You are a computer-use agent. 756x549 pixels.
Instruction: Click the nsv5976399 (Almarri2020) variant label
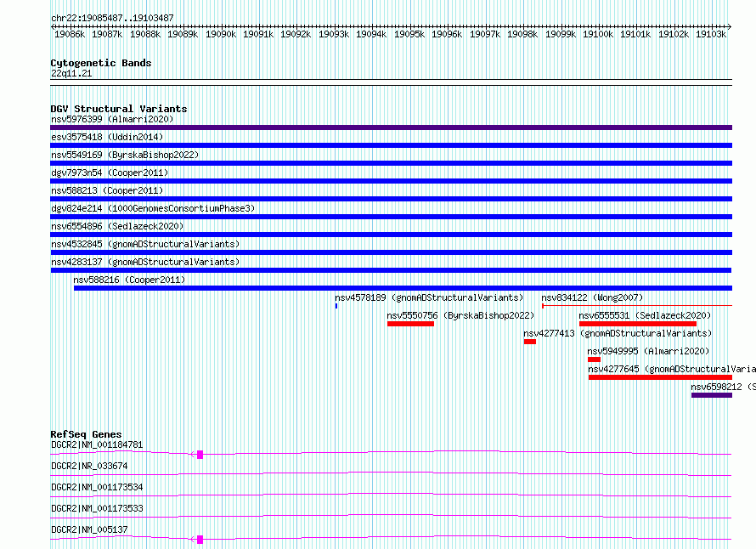(112, 119)
